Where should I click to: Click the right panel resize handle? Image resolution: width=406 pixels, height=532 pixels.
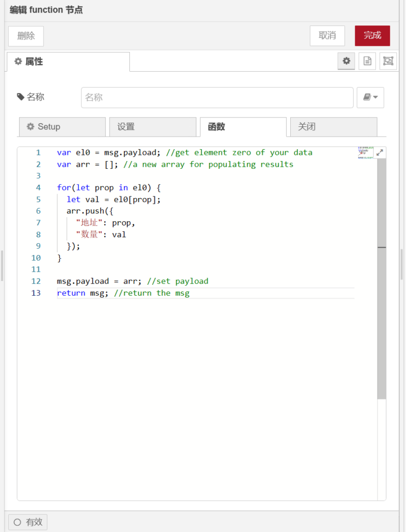coord(401,265)
